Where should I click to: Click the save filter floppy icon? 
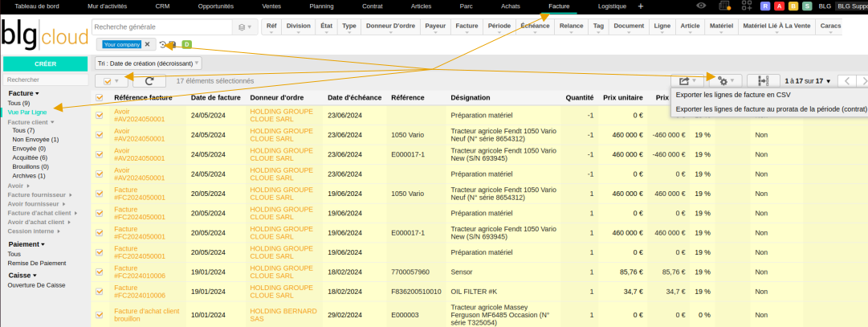point(173,44)
